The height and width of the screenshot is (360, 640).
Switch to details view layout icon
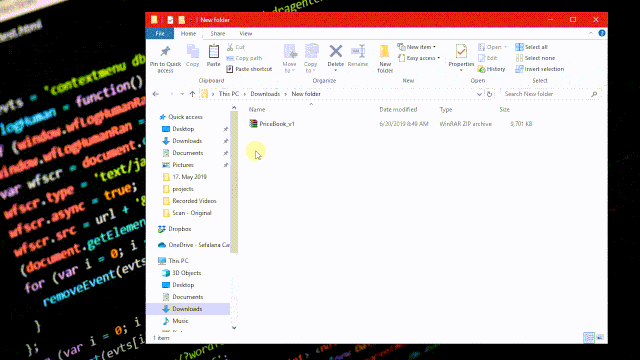tap(589, 337)
